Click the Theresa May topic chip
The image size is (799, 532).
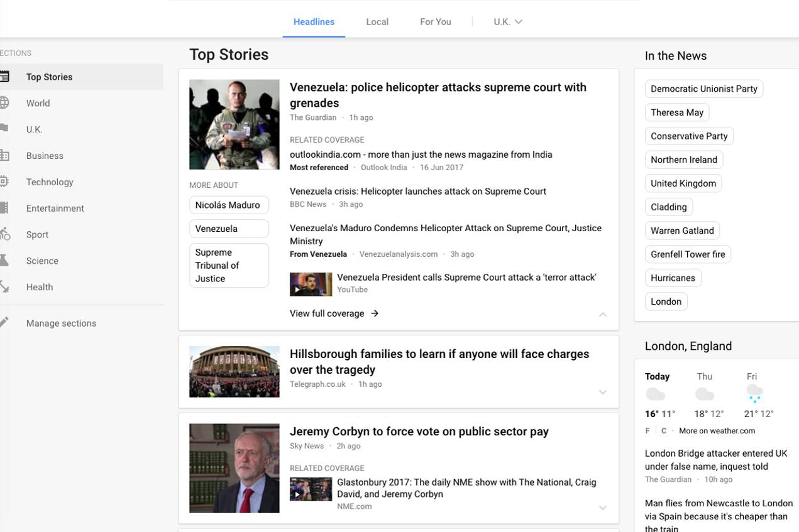click(677, 112)
